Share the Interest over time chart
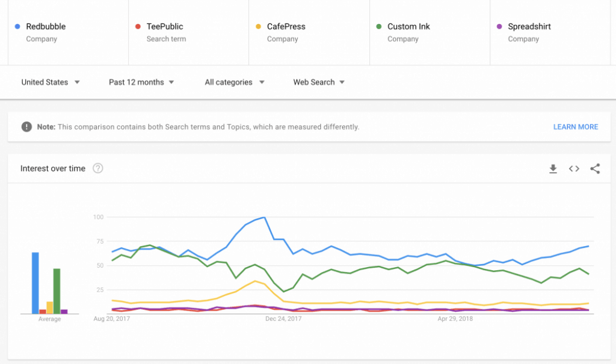The image size is (616, 364). [595, 168]
